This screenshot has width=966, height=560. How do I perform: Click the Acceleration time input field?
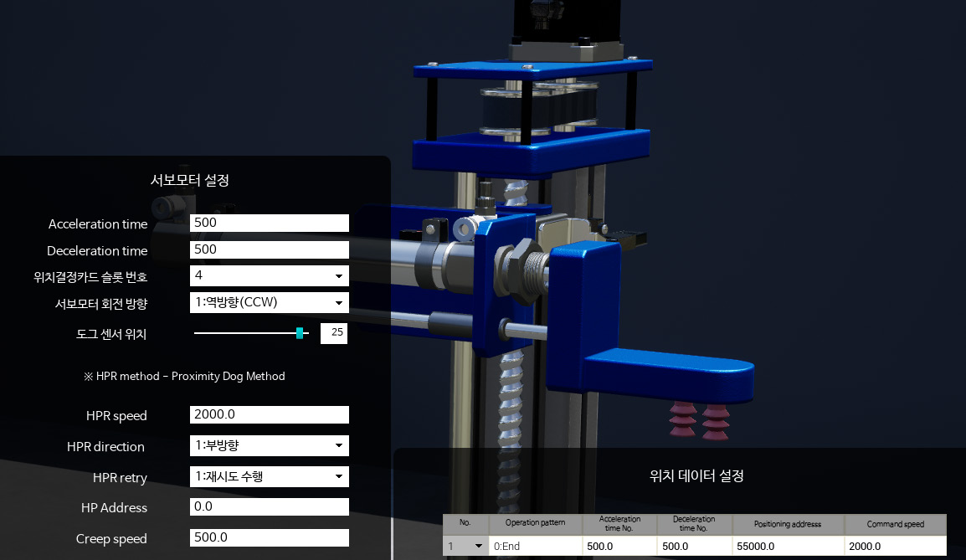point(269,223)
